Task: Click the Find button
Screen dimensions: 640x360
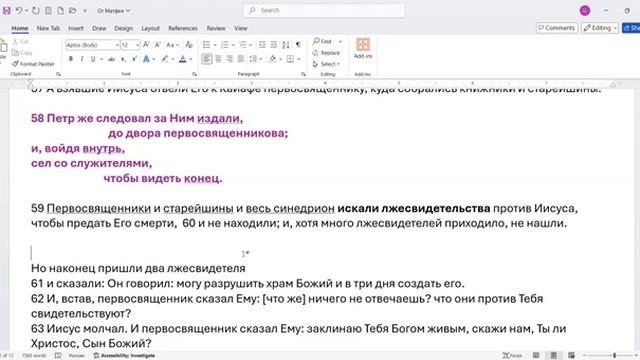Action: point(322,41)
